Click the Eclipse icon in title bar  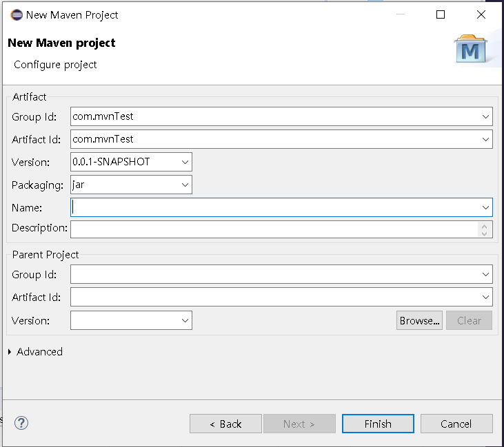coord(17,14)
